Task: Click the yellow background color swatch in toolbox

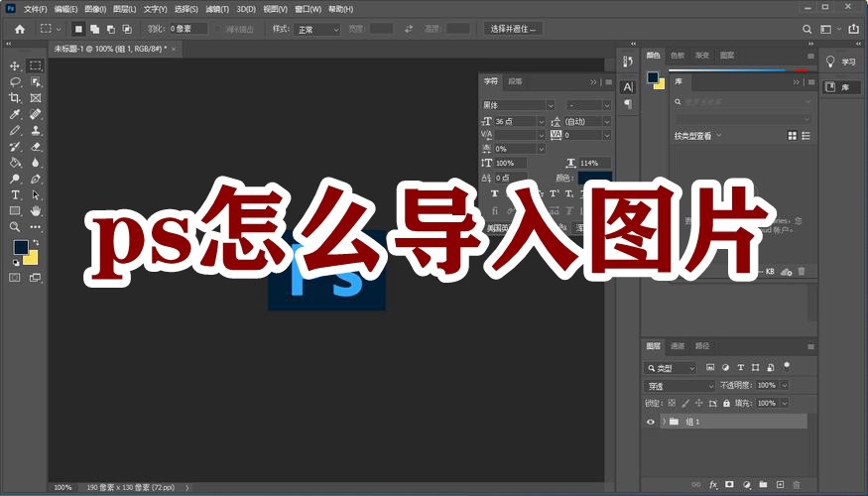Action: (x=33, y=260)
